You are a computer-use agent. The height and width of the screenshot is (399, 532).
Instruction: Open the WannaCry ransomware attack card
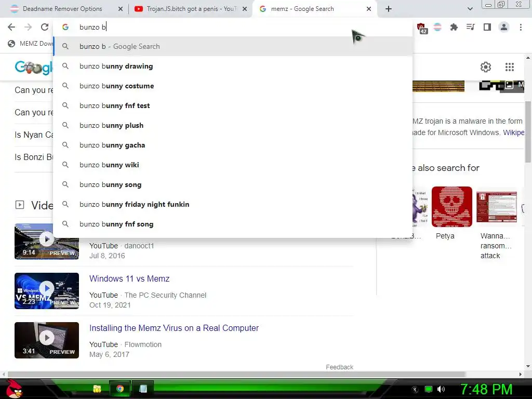click(x=496, y=223)
